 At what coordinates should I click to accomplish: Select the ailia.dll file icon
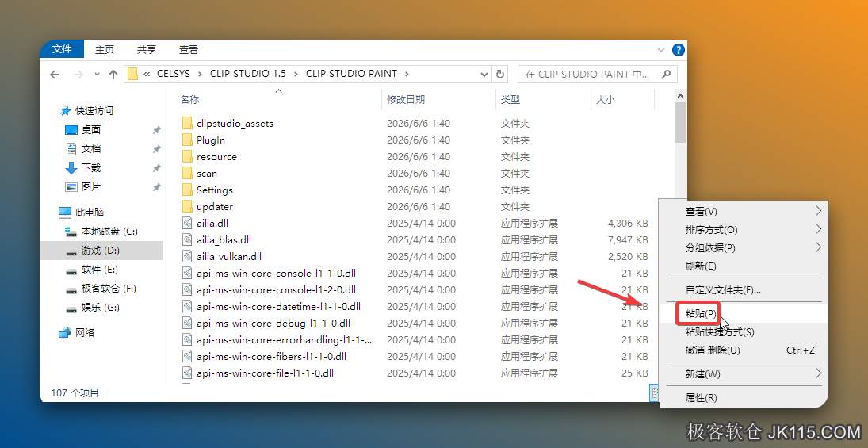tap(187, 223)
